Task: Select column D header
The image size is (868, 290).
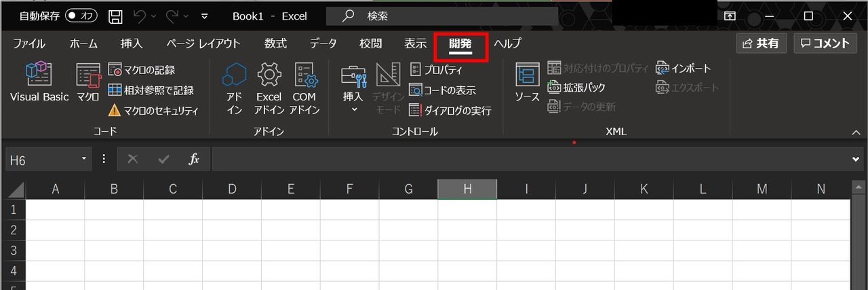Action: point(232,189)
